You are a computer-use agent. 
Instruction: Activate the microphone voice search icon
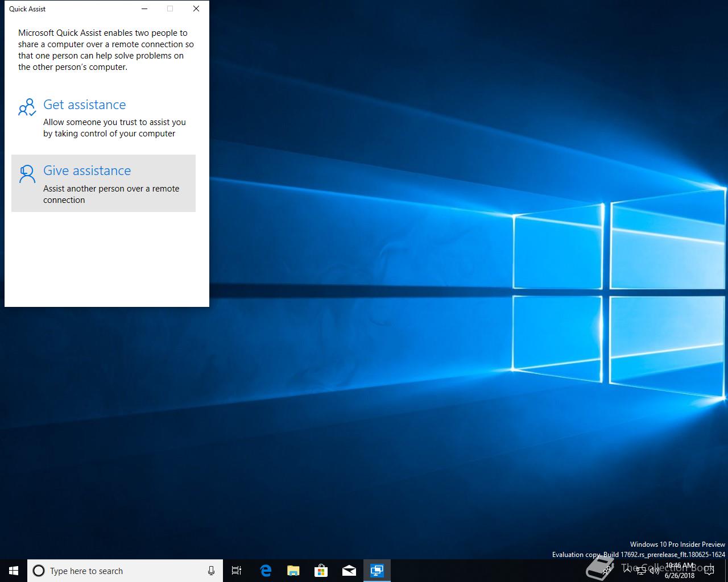point(211,571)
